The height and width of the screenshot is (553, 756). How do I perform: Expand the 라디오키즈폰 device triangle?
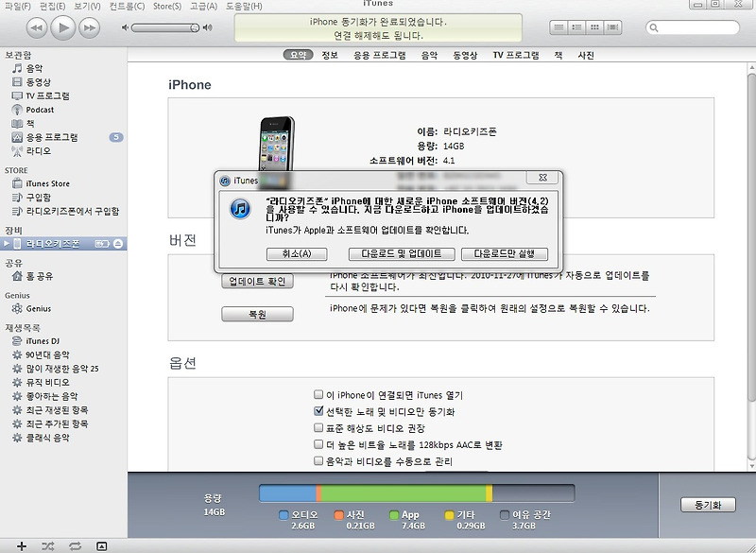[x=7, y=244]
